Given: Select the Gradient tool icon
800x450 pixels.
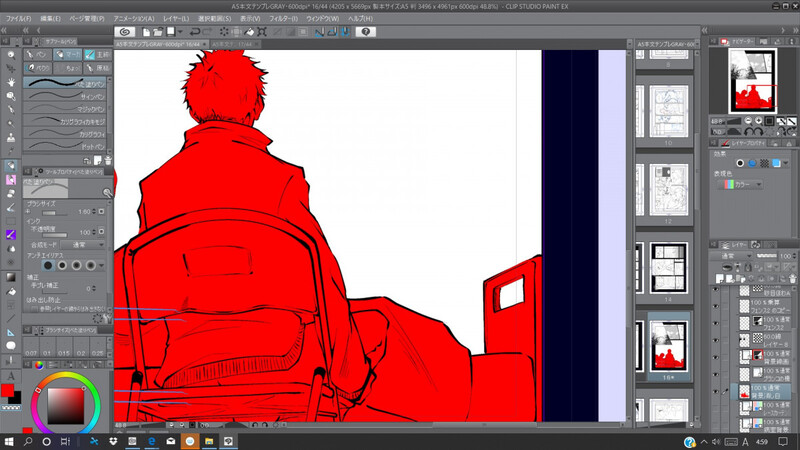Looking at the screenshot, I should click(11, 277).
